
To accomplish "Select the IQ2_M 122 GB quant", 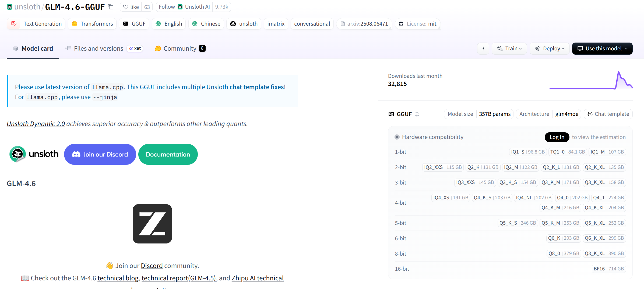I will pos(520,167).
